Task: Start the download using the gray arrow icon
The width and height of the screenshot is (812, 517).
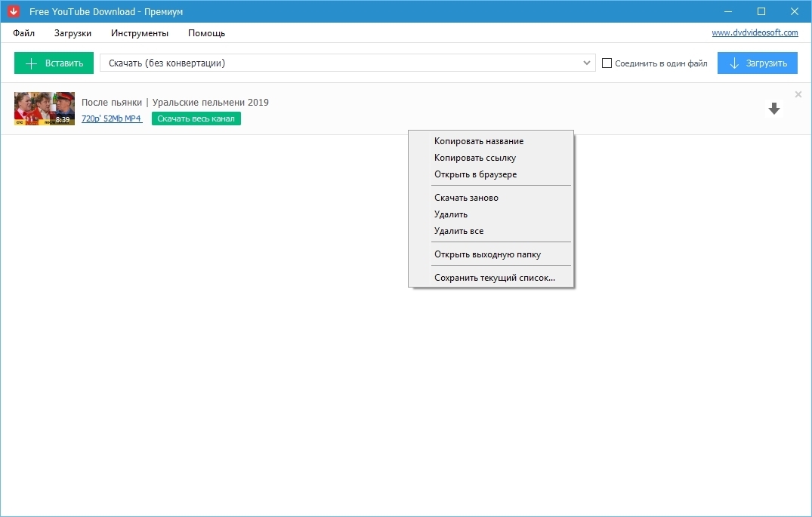Action: [x=774, y=109]
